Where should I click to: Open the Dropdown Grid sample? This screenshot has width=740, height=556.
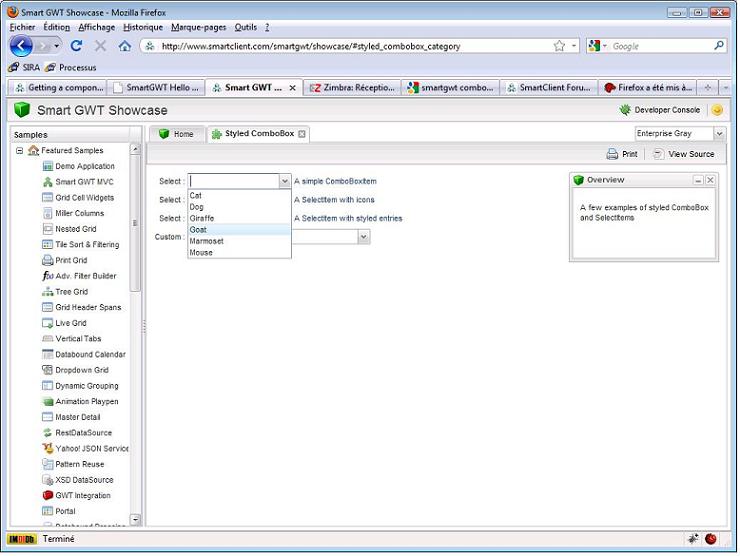pos(81,370)
